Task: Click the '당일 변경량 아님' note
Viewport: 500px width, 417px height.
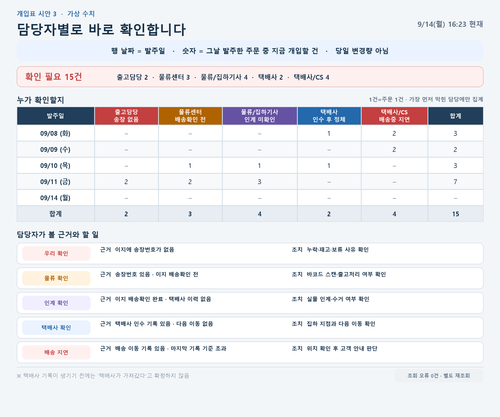Action: click(x=362, y=51)
